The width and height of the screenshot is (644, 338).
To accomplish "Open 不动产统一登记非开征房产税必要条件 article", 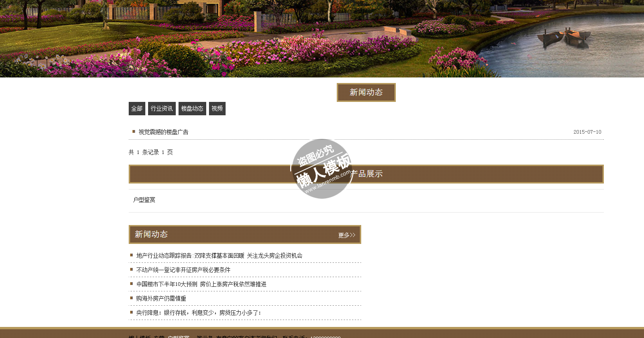I will click(183, 270).
